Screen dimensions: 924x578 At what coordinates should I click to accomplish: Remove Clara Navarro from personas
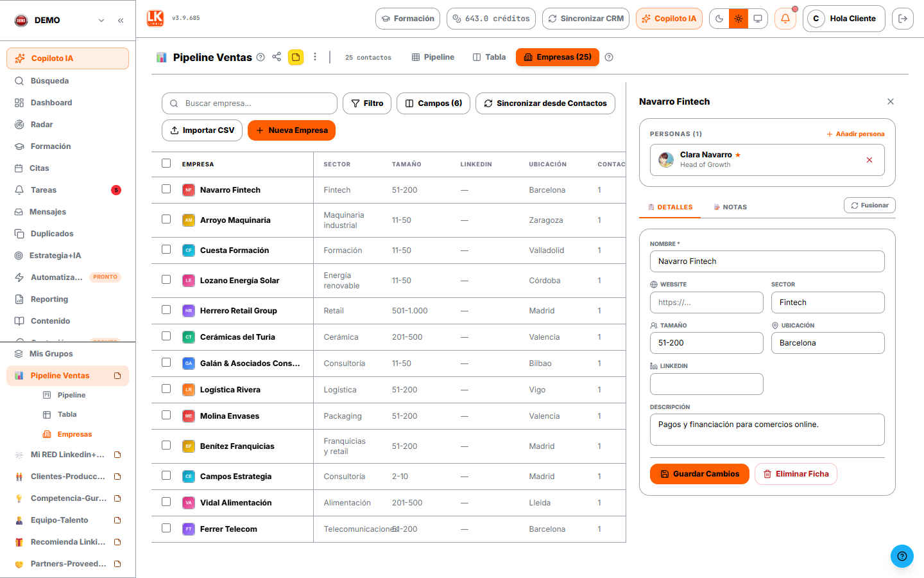tap(869, 160)
